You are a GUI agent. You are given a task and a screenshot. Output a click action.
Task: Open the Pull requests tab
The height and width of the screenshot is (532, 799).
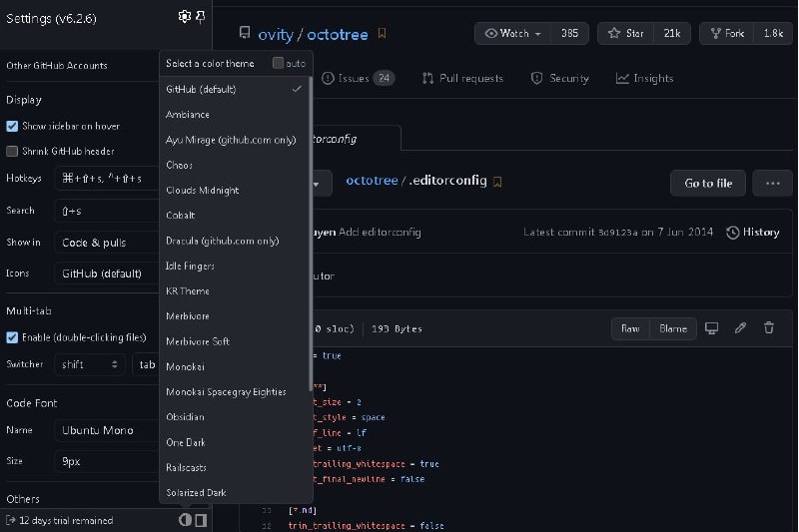(462, 79)
